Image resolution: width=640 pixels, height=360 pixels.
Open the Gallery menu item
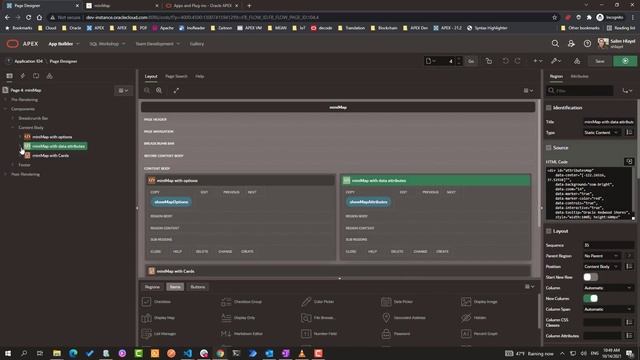click(x=197, y=44)
